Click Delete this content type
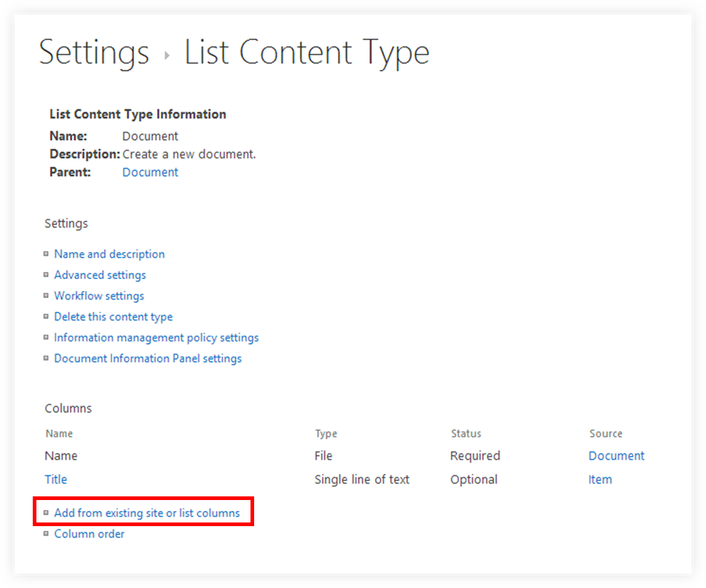 tap(113, 316)
